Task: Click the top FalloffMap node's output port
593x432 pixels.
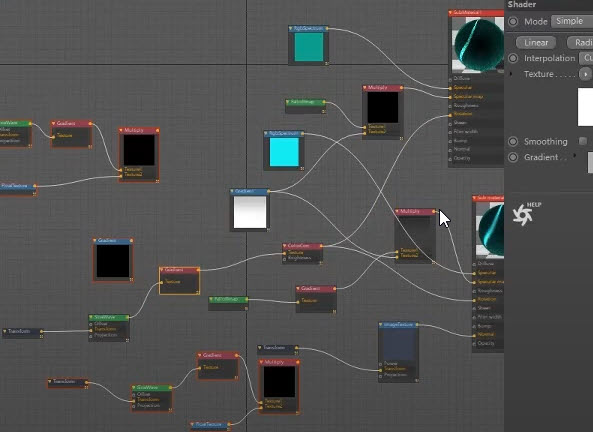Action: coord(324,102)
